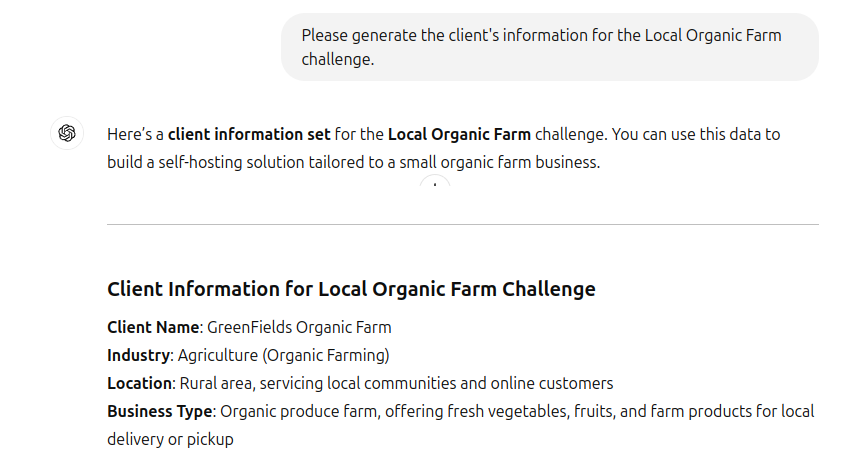Click the bold "Business Type" label

click(x=160, y=411)
